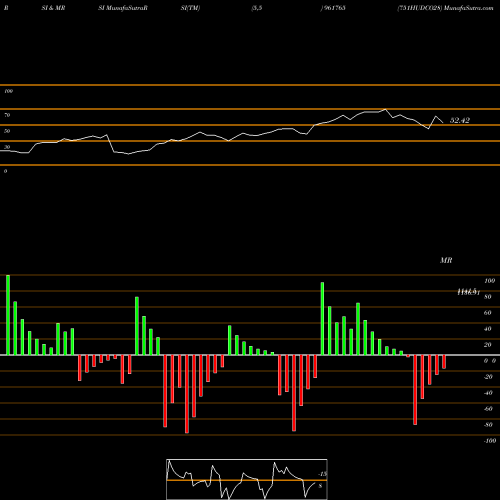Click the MR label above the histogram
The image size is (500, 500).
pos(446,260)
